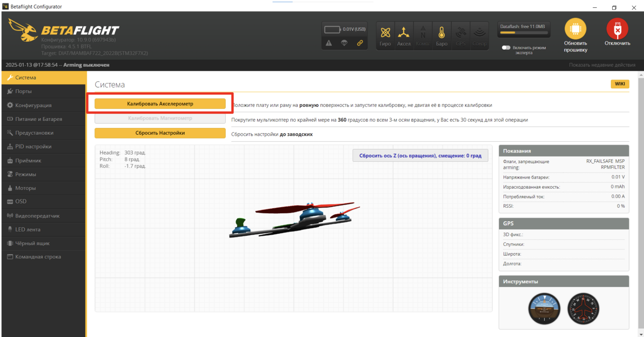
Task: Open the Порты tab
Action: (23, 91)
